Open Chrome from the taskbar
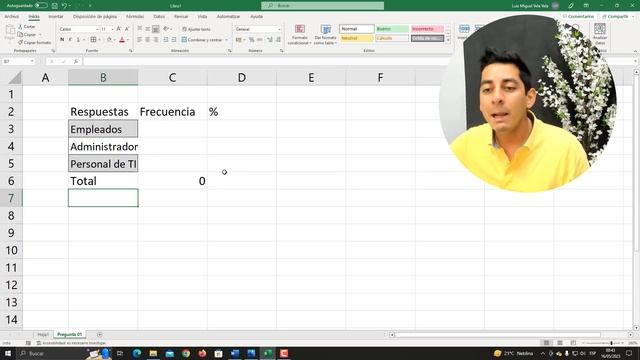640x360 pixels. tap(186, 353)
